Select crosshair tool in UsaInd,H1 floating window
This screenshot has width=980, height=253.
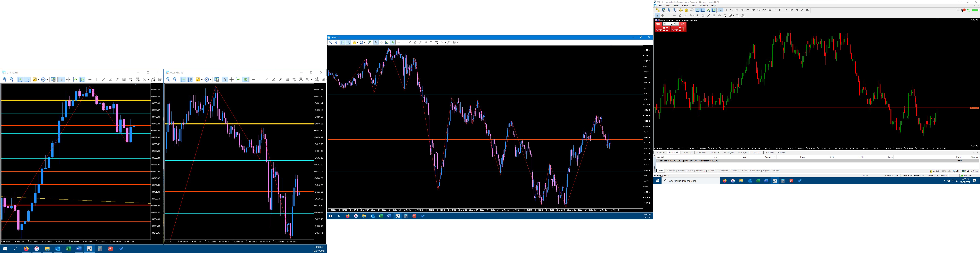[x=68, y=80]
